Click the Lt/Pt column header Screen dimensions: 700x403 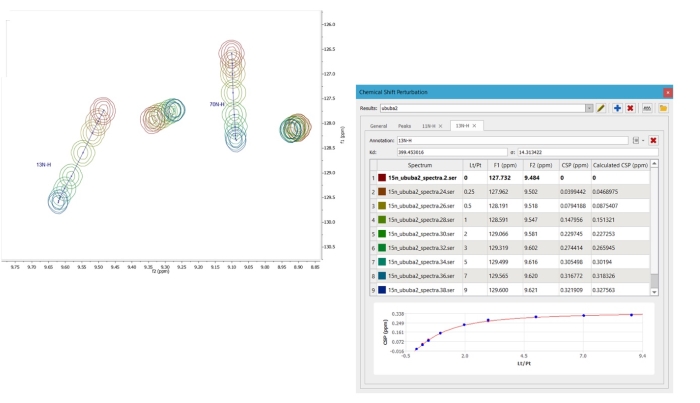(474, 164)
